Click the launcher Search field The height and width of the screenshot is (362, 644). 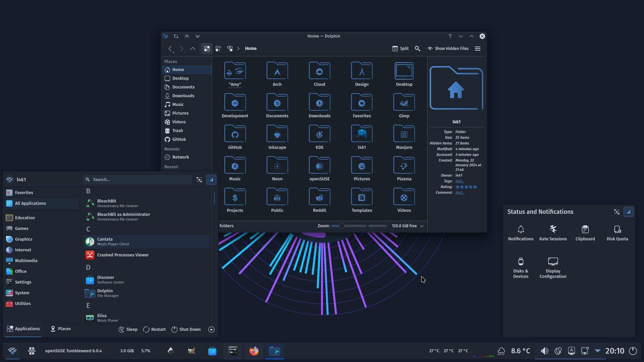tap(138, 180)
